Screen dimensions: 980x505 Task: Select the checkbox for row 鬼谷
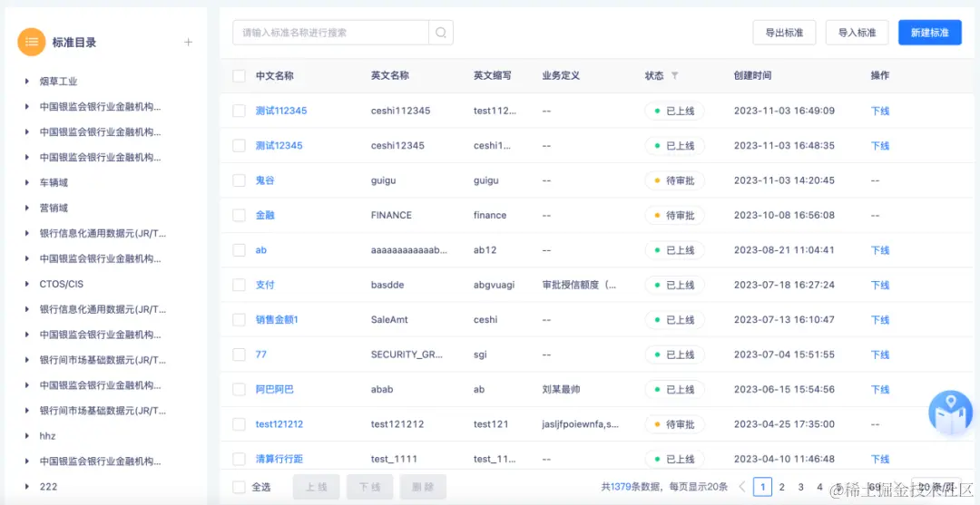click(x=239, y=180)
